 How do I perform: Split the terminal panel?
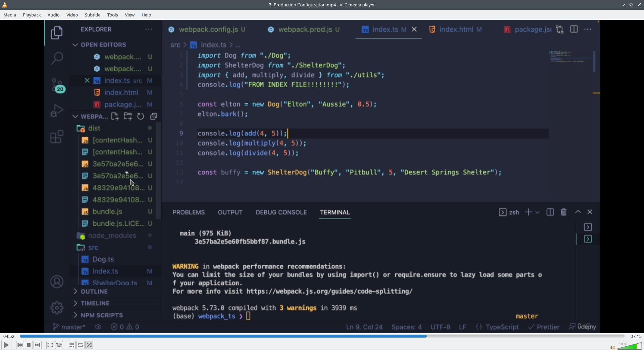pyautogui.click(x=550, y=212)
